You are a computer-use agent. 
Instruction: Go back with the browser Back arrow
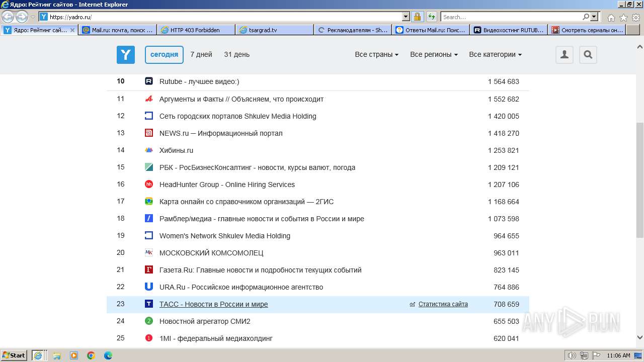[8, 17]
